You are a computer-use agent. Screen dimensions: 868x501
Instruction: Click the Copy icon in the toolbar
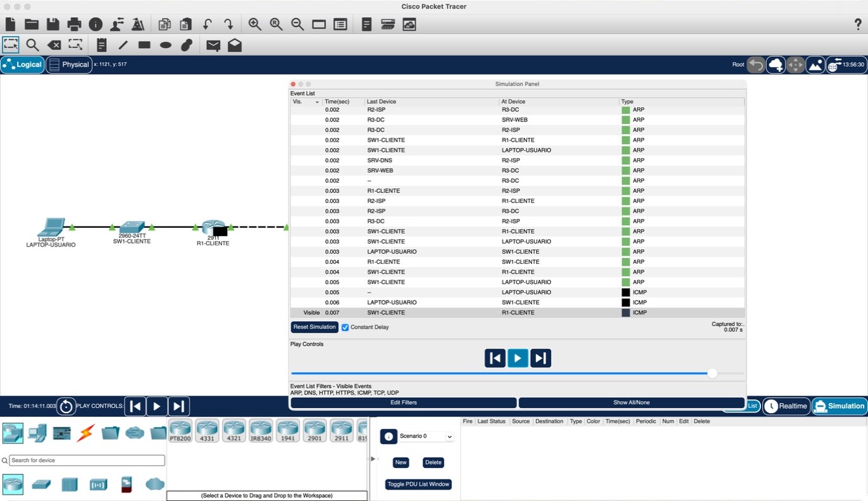(164, 25)
